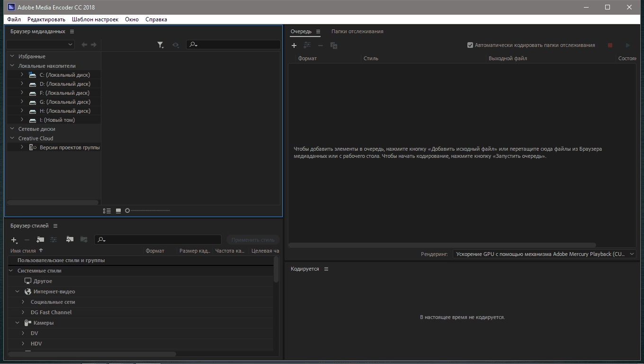The height and width of the screenshot is (364, 644).
Task: Click the import presets icon
Action: [x=70, y=239]
